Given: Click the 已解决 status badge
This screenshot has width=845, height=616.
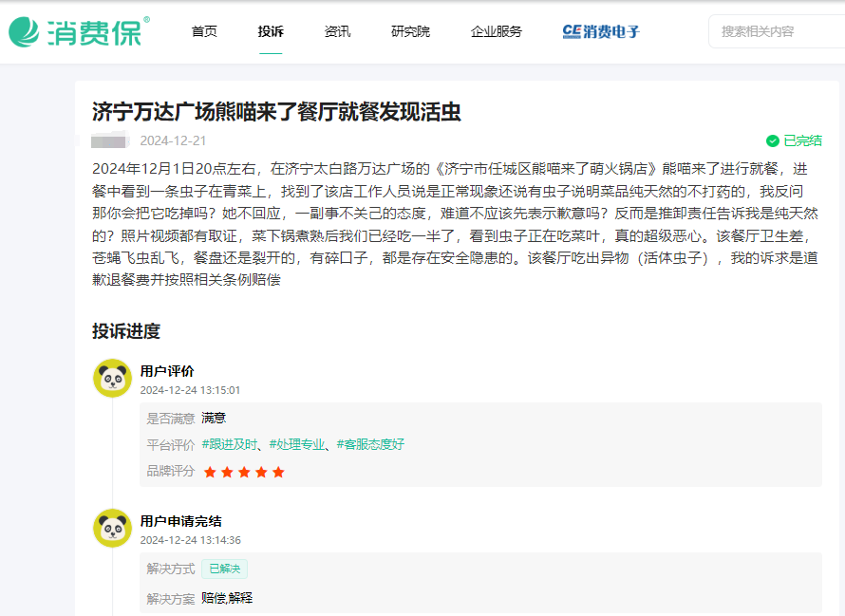Looking at the screenshot, I should point(225,569).
